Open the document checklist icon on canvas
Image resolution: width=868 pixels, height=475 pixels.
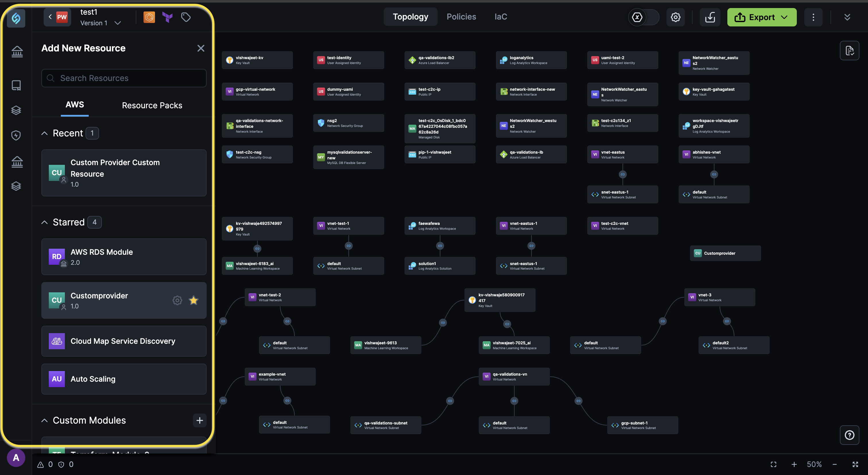[x=849, y=51]
